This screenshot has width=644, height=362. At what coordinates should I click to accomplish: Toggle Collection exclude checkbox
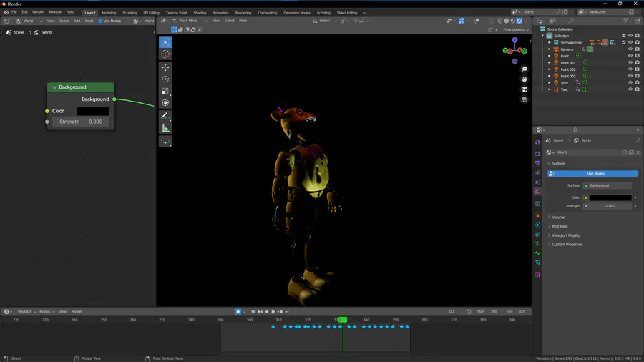click(623, 36)
